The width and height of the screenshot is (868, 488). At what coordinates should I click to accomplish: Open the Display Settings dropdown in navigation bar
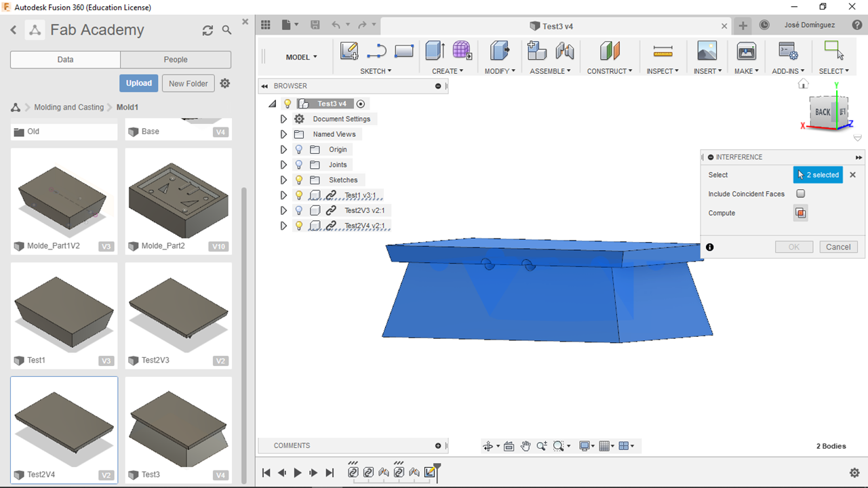(587, 446)
